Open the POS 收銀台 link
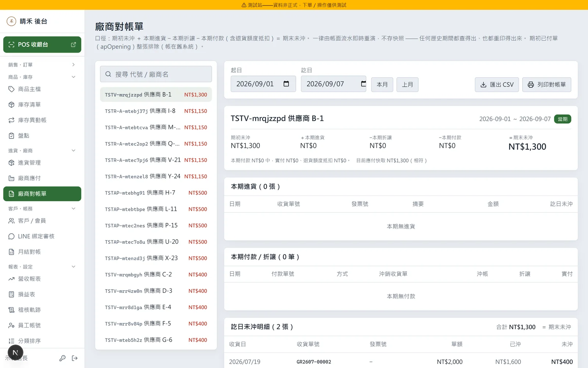588x368 pixels. pos(42,45)
